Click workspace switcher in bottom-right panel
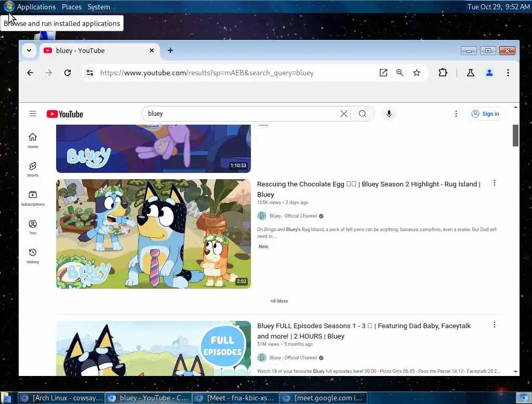The width and height of the screenshot is (532, 404). tap(524, 398)
